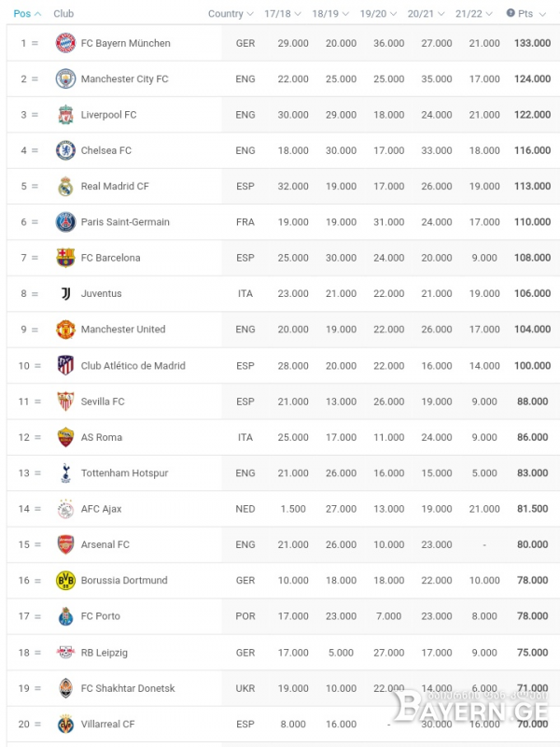Select the Club column header
Image resolution: width=560 pixels, height=747 pixels.
(x=63, y=14)
